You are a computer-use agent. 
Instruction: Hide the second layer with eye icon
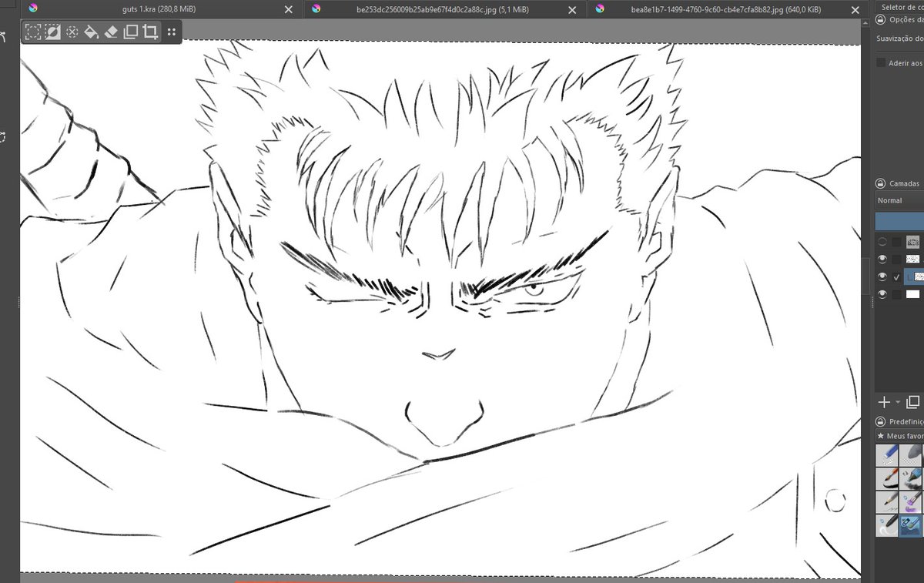(x=882, y=260)
